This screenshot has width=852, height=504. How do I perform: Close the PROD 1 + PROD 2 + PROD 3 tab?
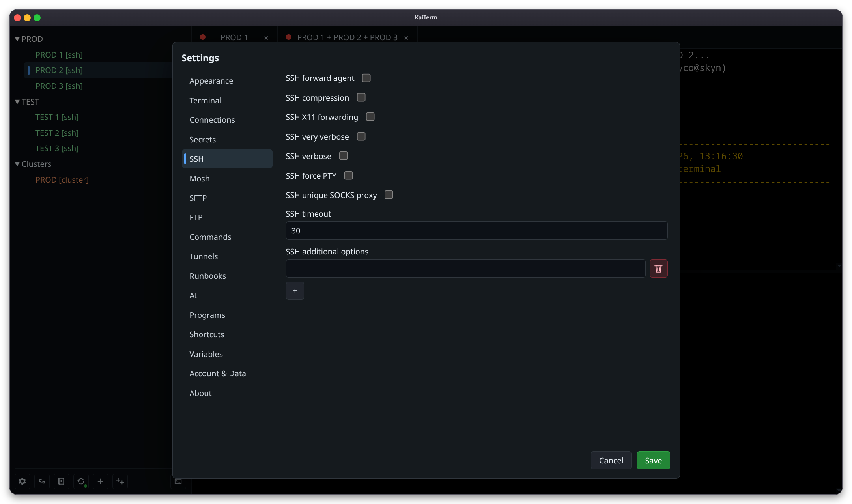click(406, 38)
